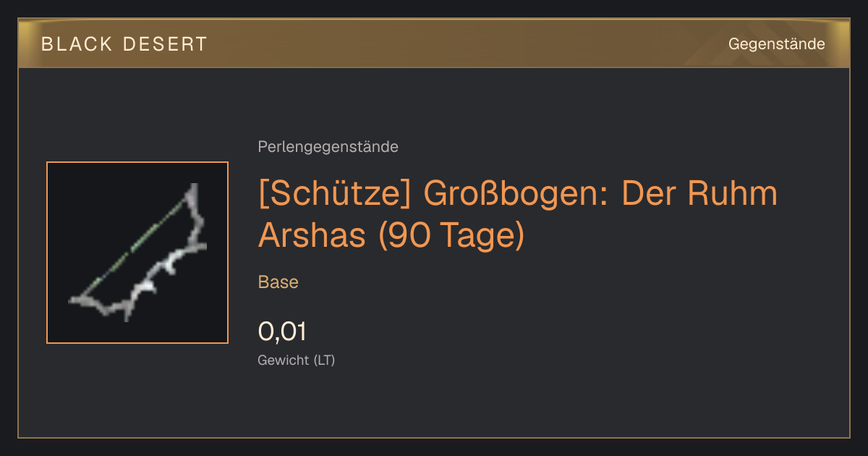
Task: Click the gold header banner
Action: 434,43
